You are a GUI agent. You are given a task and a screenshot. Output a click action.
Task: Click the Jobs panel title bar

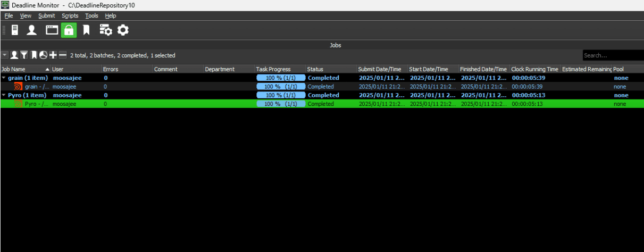(x=322, y=46)
